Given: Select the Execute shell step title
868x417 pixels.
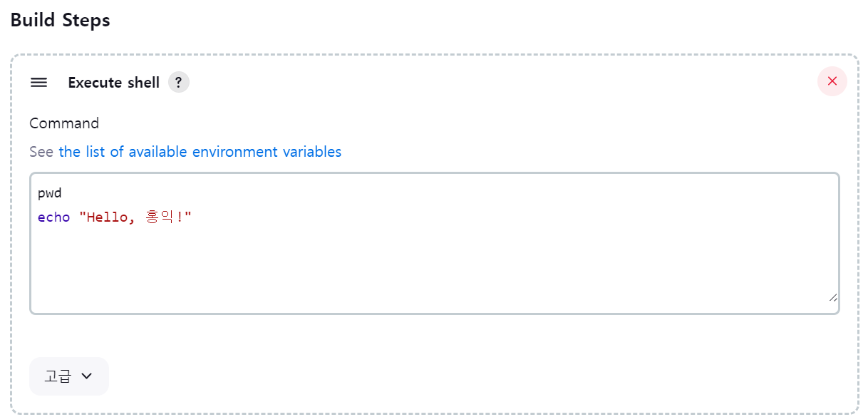Looking at the screenshot, I should (x=114, y=82).
